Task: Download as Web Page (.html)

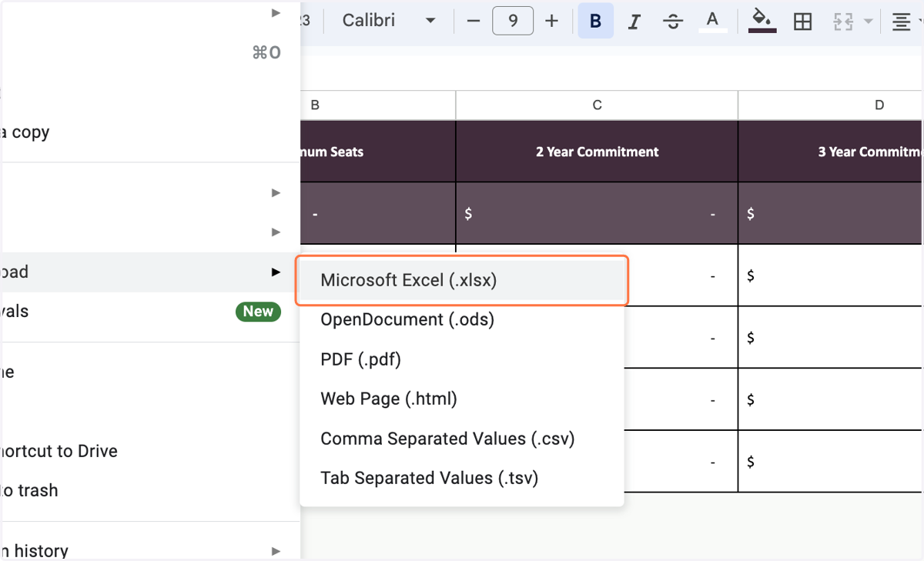Action: click(462, 399)
